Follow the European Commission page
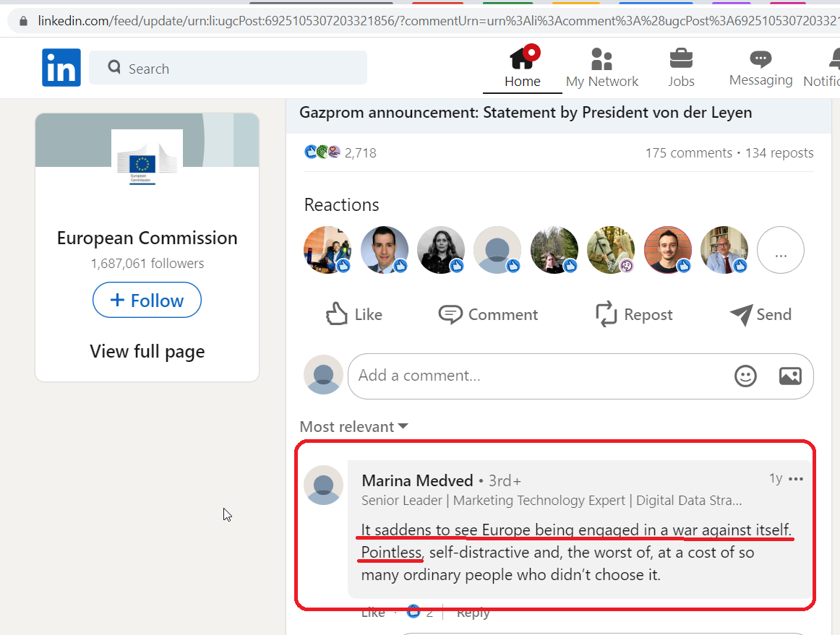840x635 pixels. (147, 300)
